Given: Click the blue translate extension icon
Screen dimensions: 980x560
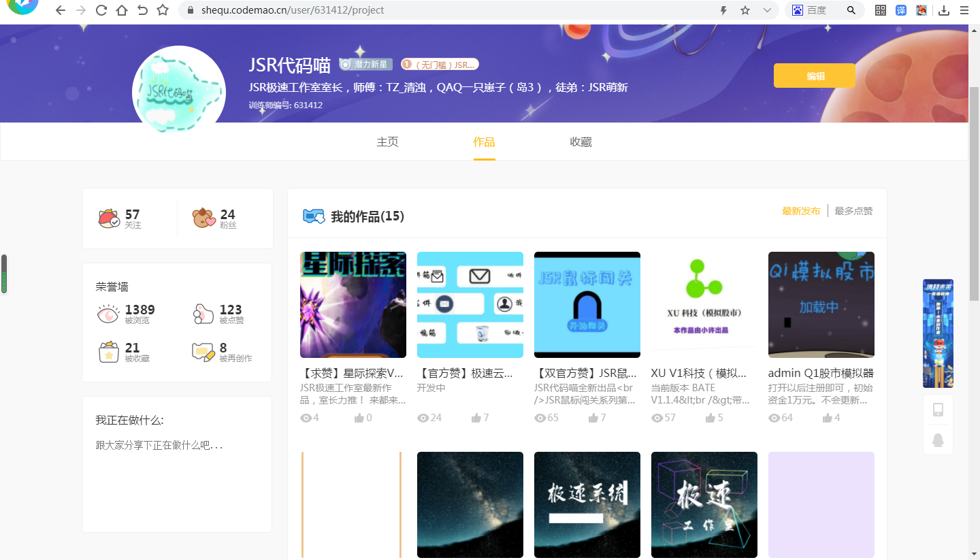Looking at the screenshot, I should point(901,10).
